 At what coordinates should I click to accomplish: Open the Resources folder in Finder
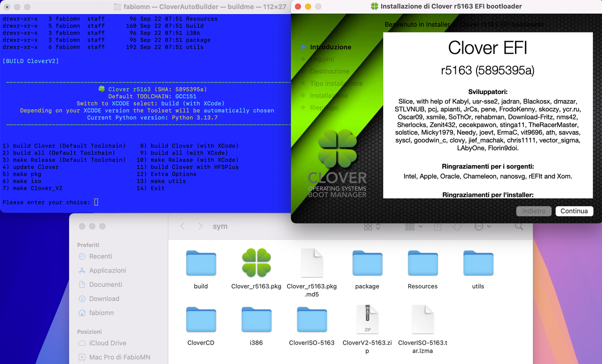coord(423,263)
